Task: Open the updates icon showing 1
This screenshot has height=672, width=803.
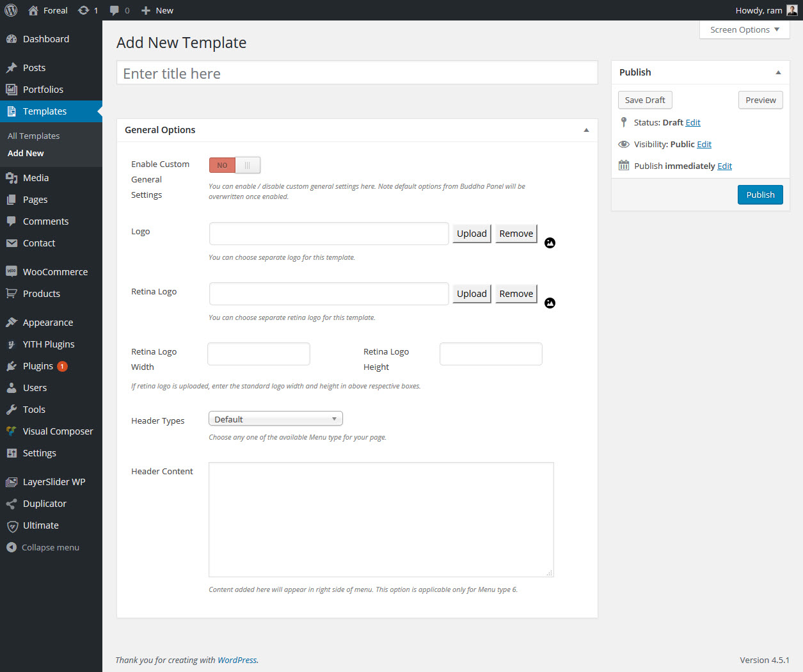Action: pyautogui.click(x=83, y=10)
